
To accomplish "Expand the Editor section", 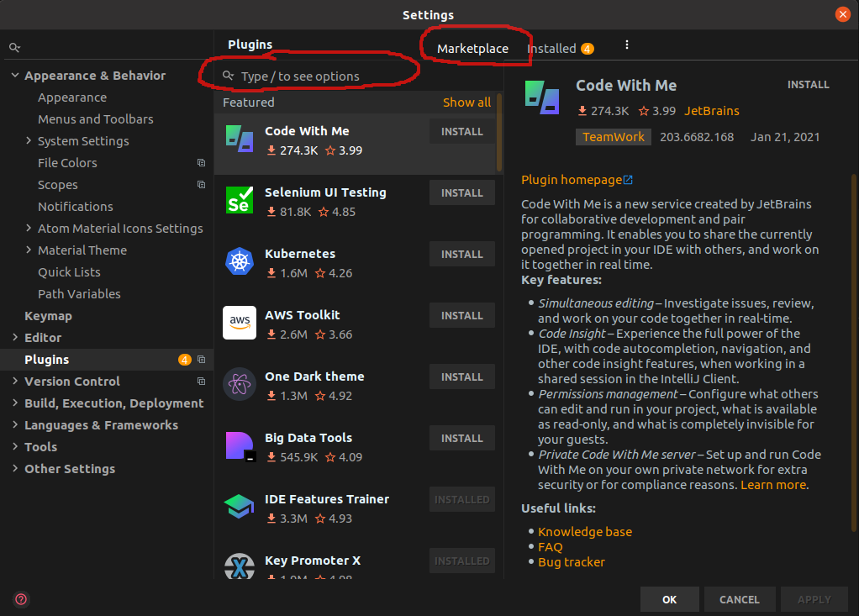I will point(15,337).
